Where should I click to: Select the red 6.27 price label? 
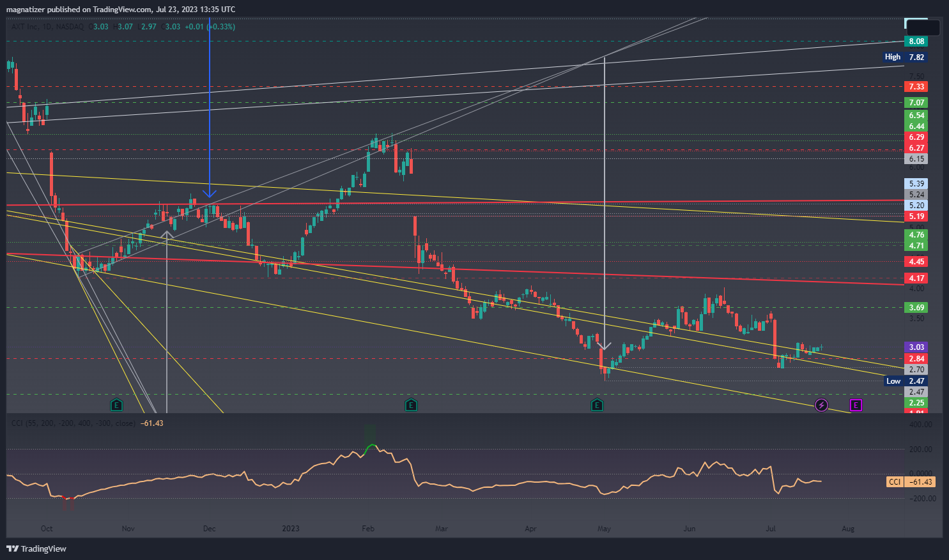click(x=916, y=148)
